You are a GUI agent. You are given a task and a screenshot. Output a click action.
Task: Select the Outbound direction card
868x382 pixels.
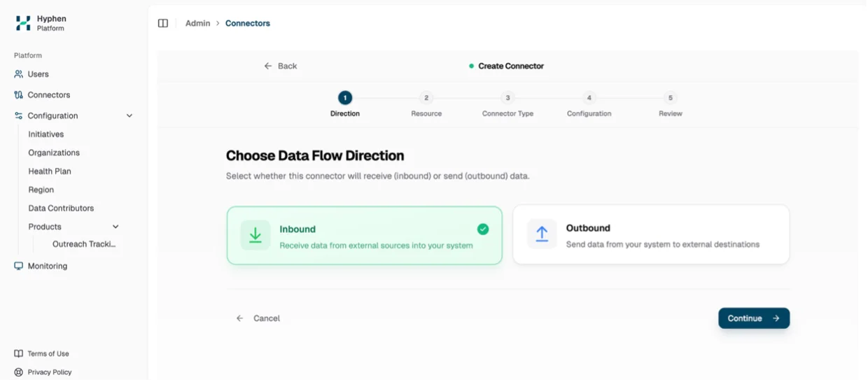click(651, 234)
